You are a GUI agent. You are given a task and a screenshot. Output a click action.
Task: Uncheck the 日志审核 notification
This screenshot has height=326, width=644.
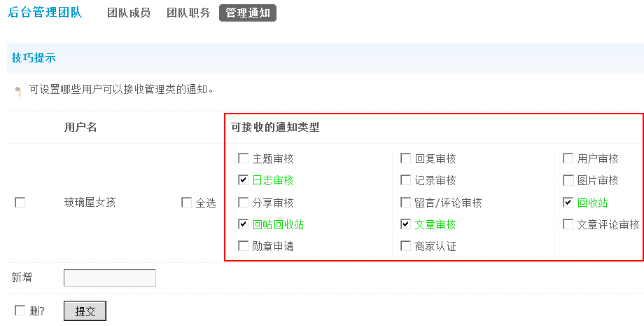244,180
